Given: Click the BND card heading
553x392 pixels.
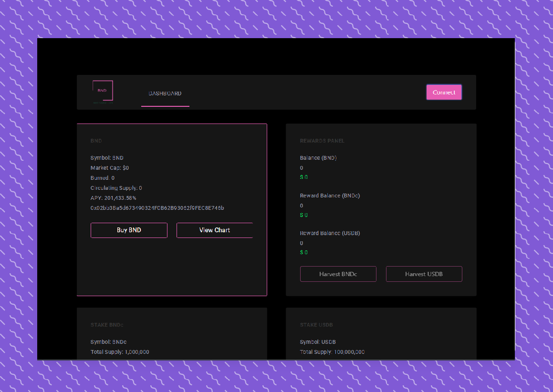Looking at the screenshot, I should coord(96,141).
